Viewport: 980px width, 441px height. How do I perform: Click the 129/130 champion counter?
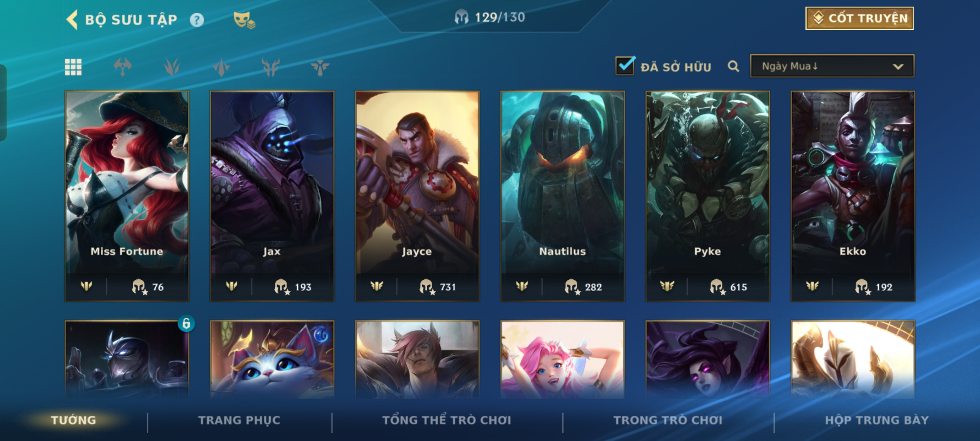[x=490, y=17]
